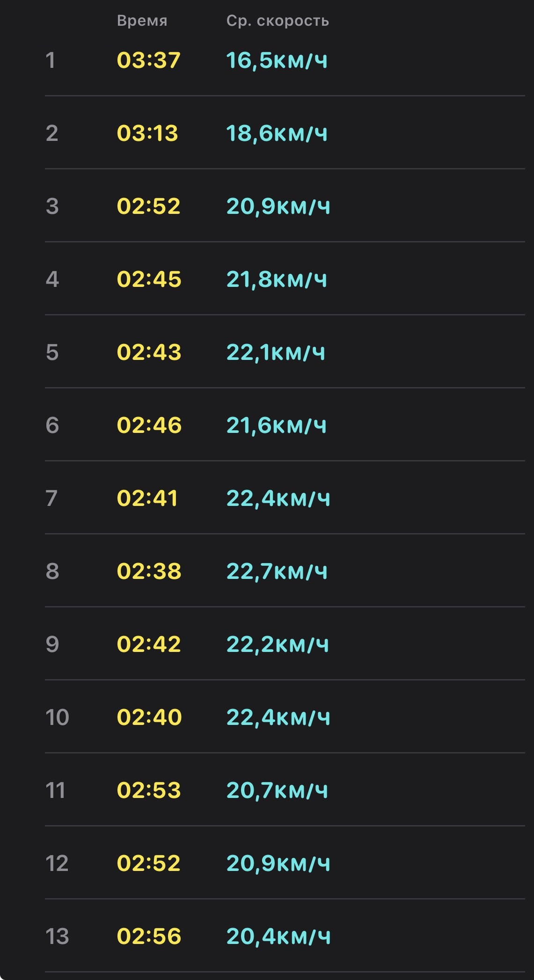
Task: Tap split 13 time 02:56
Action: pos(149,936)
